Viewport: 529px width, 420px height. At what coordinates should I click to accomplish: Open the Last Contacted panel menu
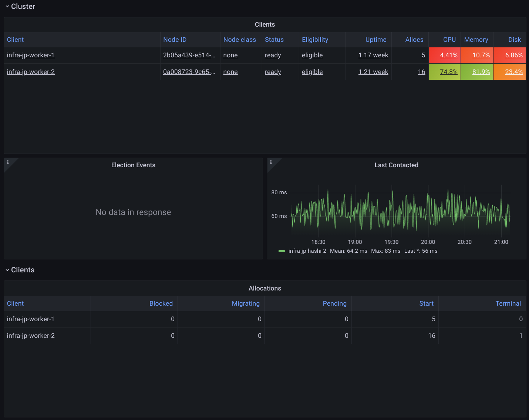(x=396, y=165)
